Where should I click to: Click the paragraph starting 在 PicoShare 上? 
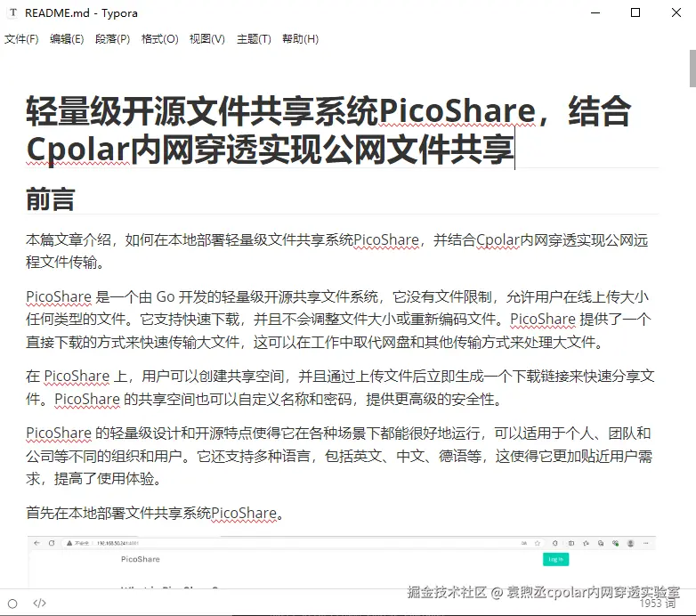(x=340, y=387)
